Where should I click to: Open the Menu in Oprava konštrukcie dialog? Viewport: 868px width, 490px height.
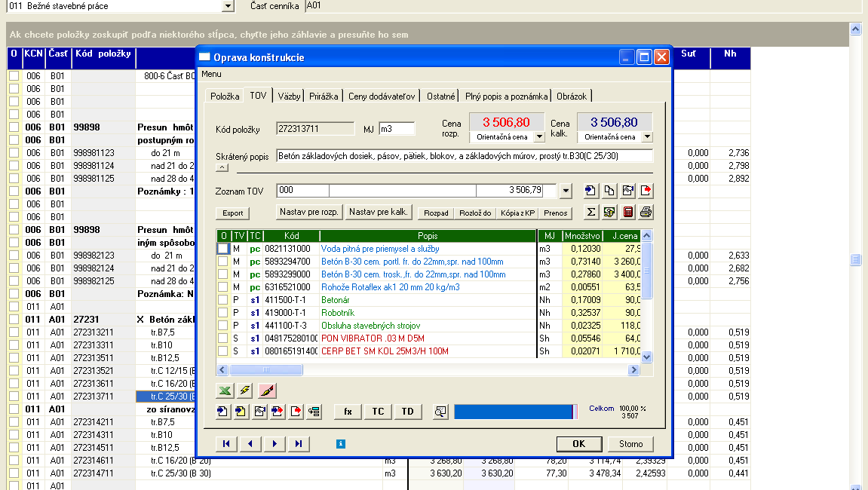click(x=211, y=74)
